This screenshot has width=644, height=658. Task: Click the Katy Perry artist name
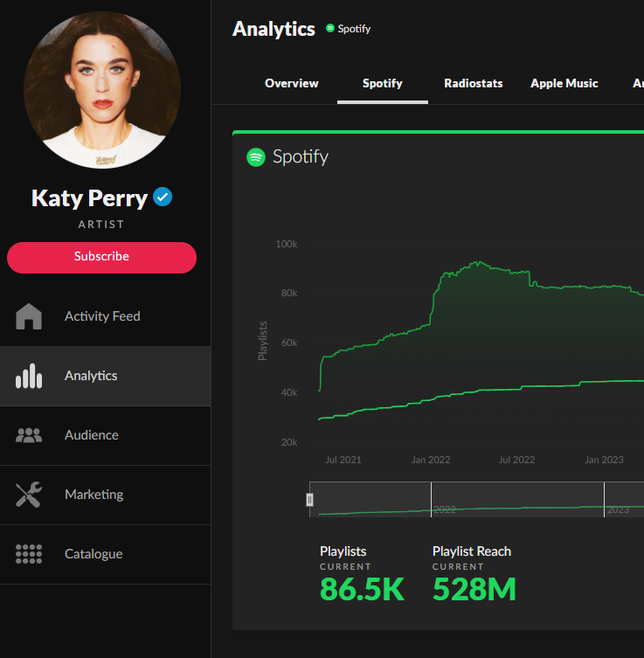pyautogui.click(x=89, y=198)
